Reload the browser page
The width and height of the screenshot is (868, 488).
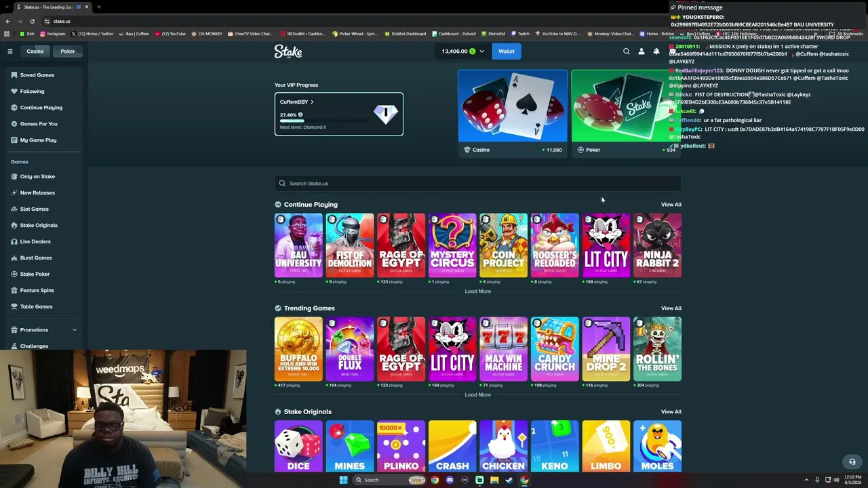(x=32, y=21)
